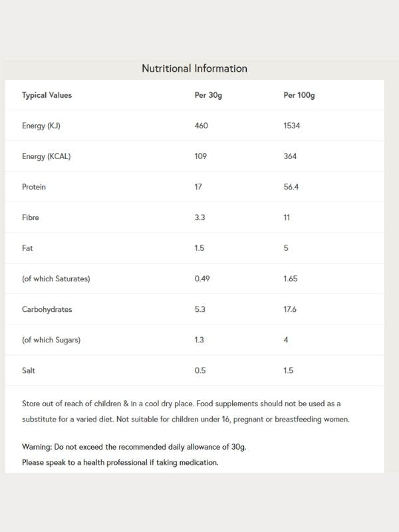Click the storage instructions paragraph

[x=186, y=412]
